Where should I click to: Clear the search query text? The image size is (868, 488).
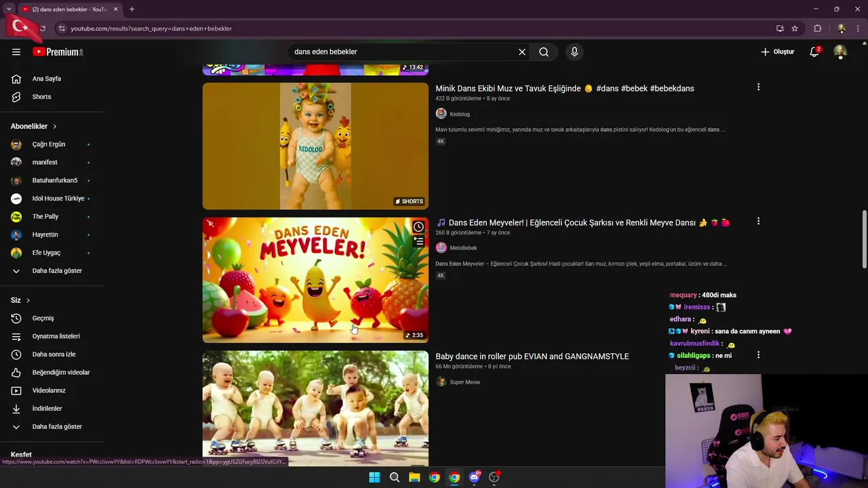pos(522,52)
